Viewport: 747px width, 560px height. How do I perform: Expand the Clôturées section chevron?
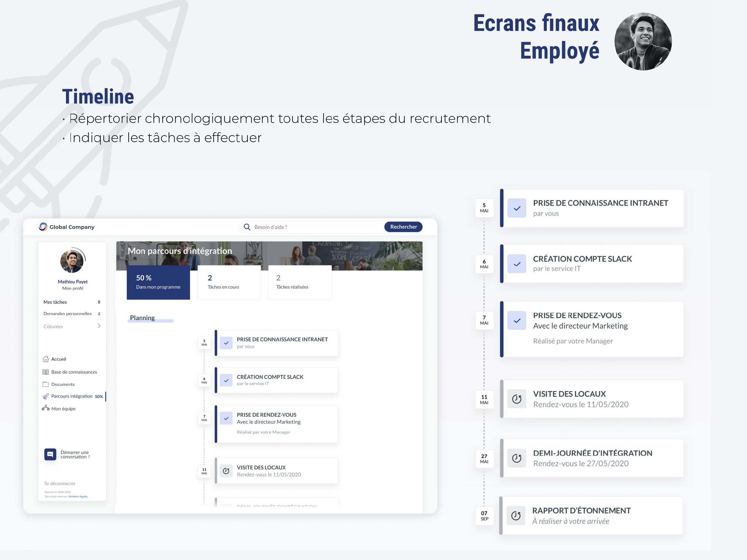(99, 326)
